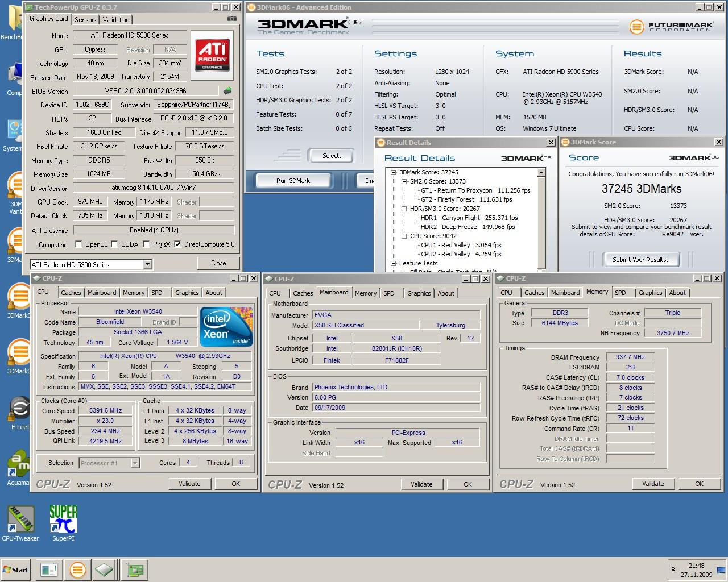
Task: Click the Run 3DMark button
Action: [293, 181]
